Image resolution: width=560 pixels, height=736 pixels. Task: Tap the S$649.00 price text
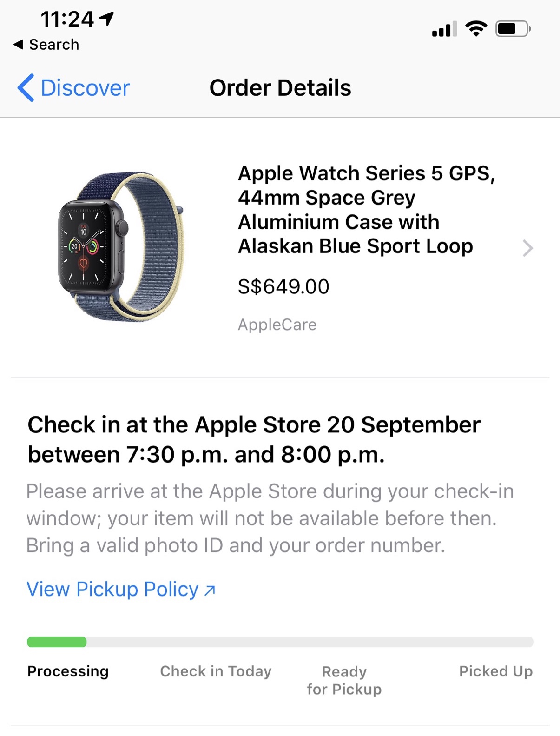[x=283, y=286]
